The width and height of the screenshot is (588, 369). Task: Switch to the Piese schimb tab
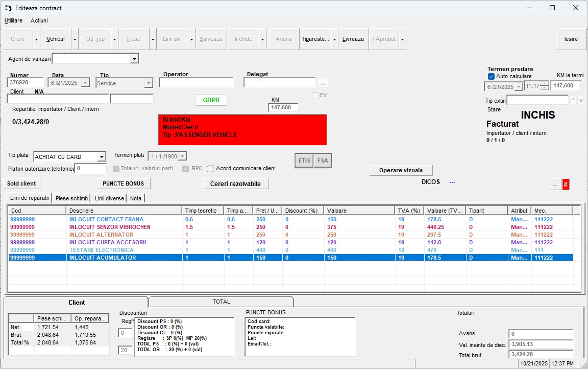(x=72, y=198)
